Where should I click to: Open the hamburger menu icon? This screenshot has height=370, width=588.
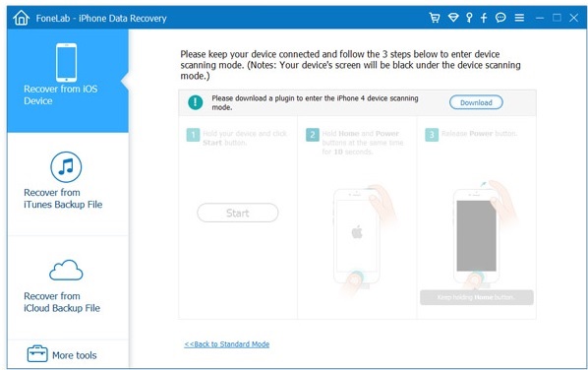(x=519, y=18)
